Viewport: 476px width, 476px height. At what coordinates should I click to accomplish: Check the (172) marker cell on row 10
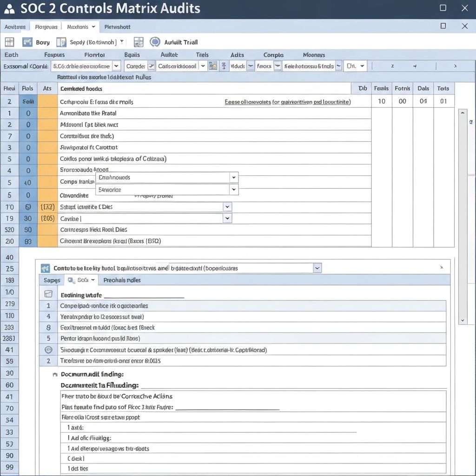(47, 207)
